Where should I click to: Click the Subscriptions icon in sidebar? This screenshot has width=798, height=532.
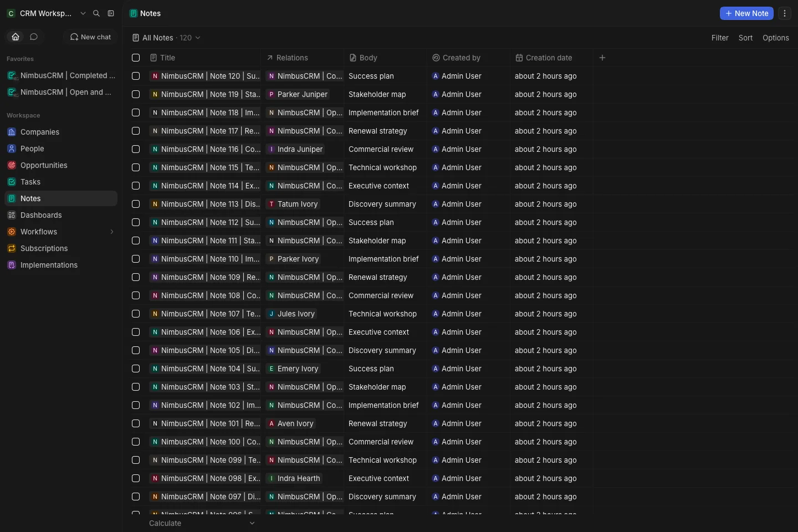12,248
